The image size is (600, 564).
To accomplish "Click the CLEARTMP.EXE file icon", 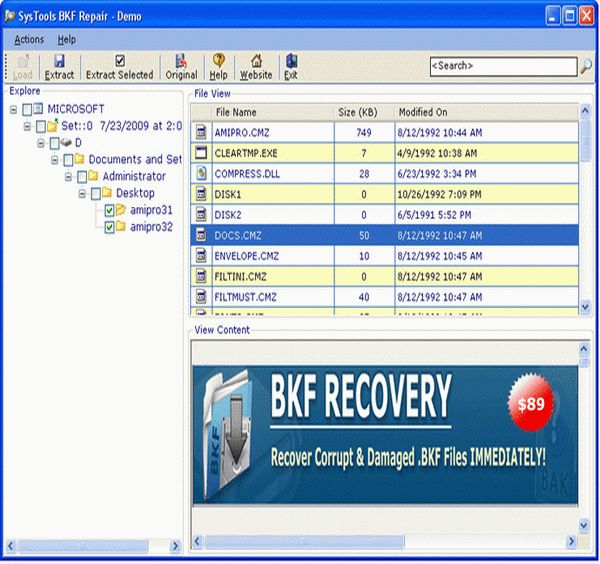I will click(201, 153).
